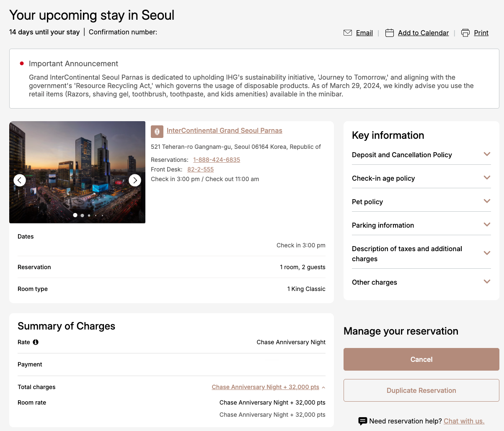Click the printer icon
This screenshot has width=504, height=431.
pos(465,33)
